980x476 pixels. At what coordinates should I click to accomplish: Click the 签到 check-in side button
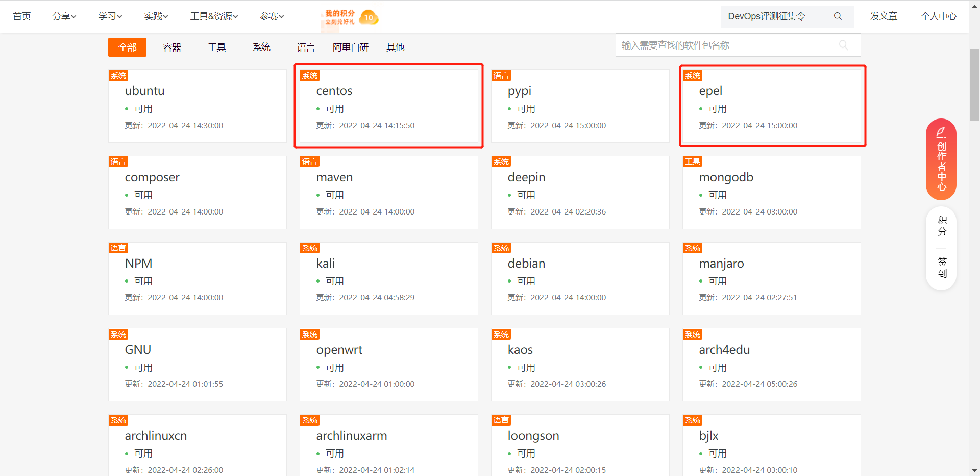click(942, 268)
